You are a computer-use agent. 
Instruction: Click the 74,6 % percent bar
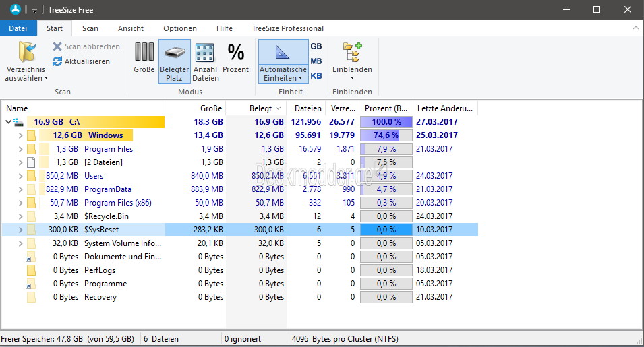(386, 135)
